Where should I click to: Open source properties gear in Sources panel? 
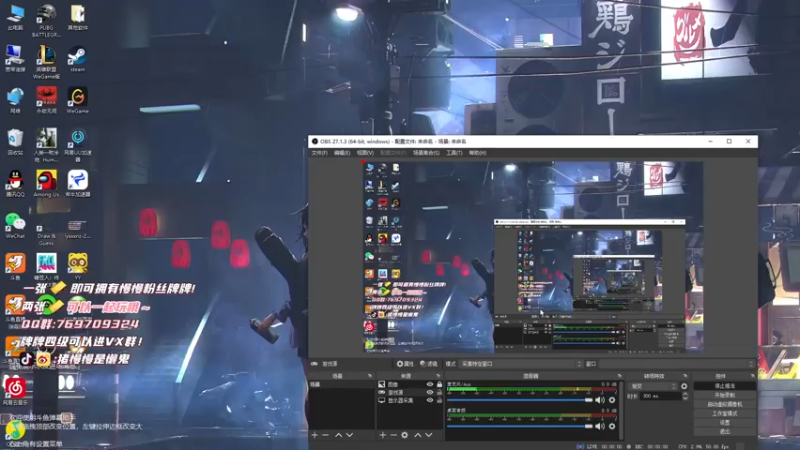405,435
